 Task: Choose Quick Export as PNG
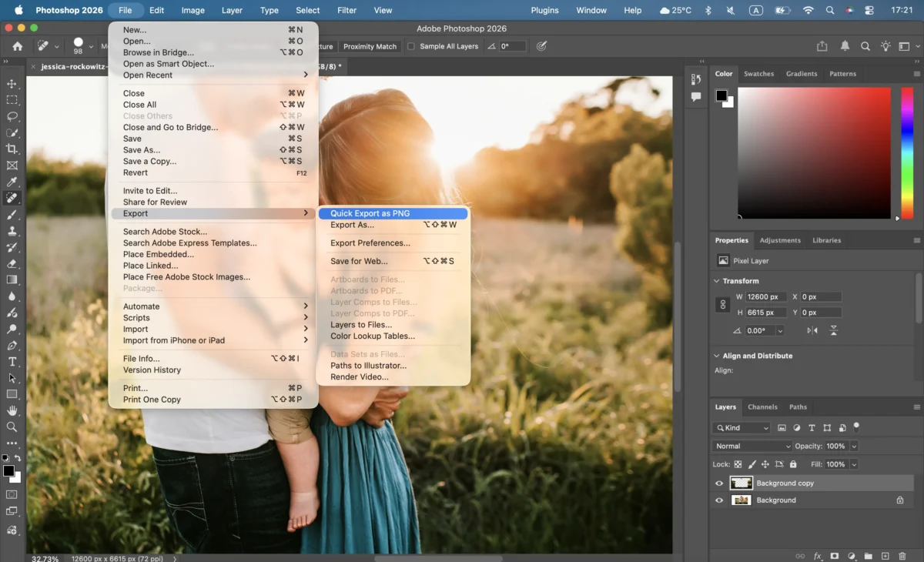pyautogui.click(x=393, y=214)
